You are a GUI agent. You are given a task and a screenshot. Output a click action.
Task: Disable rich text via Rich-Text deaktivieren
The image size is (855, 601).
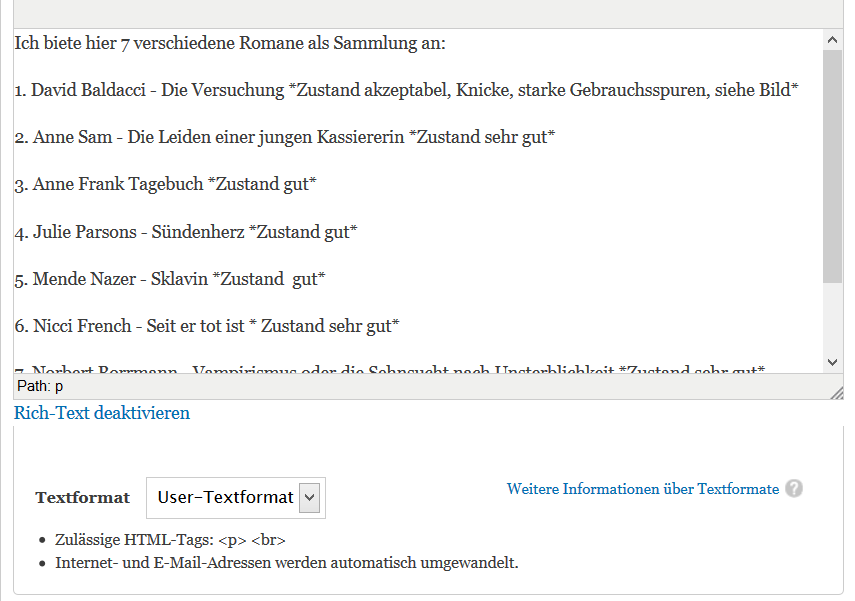[x=102, y=413]
